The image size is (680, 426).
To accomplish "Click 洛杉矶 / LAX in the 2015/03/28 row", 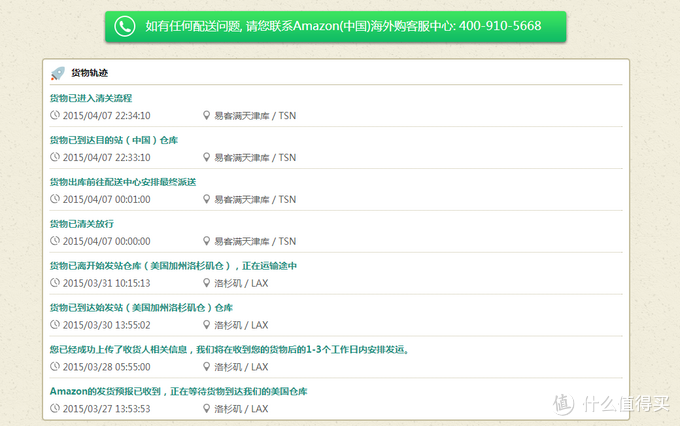I will pos(241,367).
